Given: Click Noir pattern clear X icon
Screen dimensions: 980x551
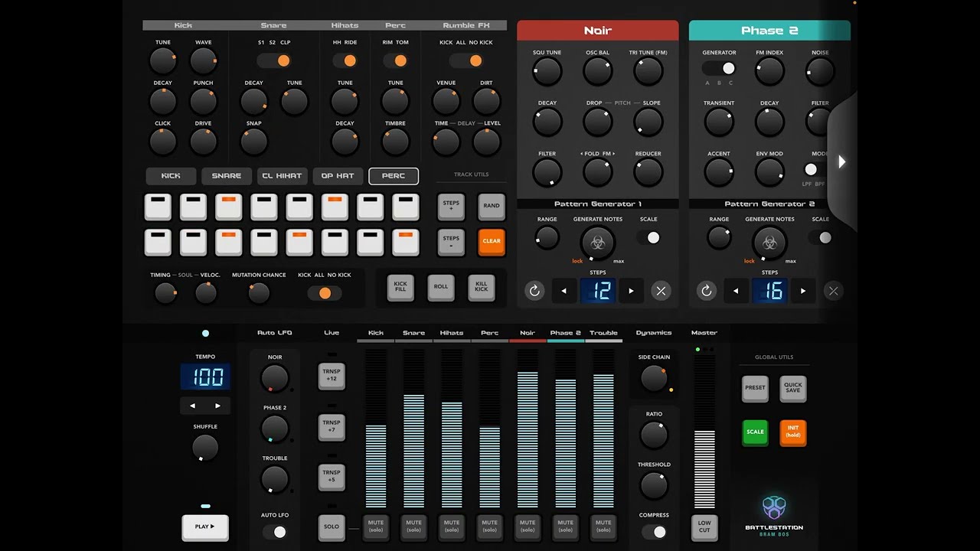Looking at the screenshot, I should tap(661, 291).
